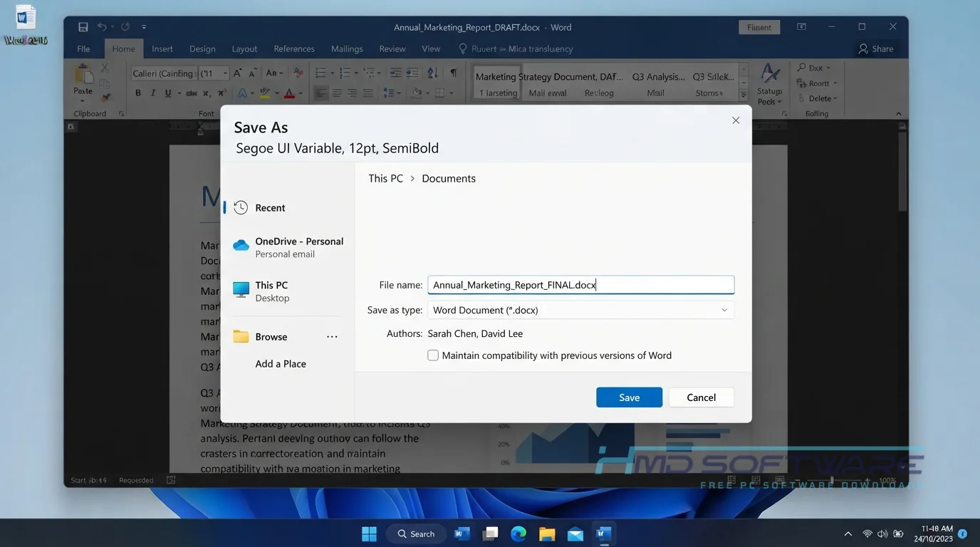Click the Sort A-Z icon
The image size is (980, 547).
point(433,73)
